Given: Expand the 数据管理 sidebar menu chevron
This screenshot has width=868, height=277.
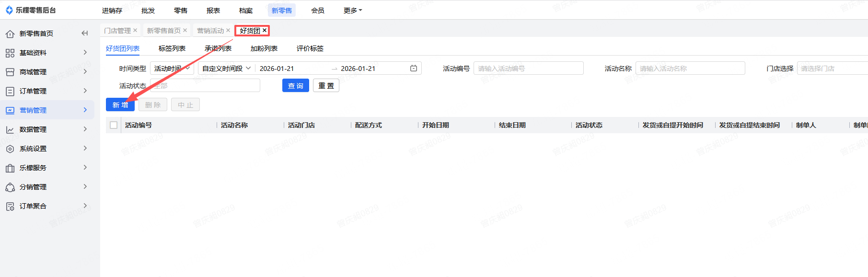Looking at the screenshot, I should (85, 129).
